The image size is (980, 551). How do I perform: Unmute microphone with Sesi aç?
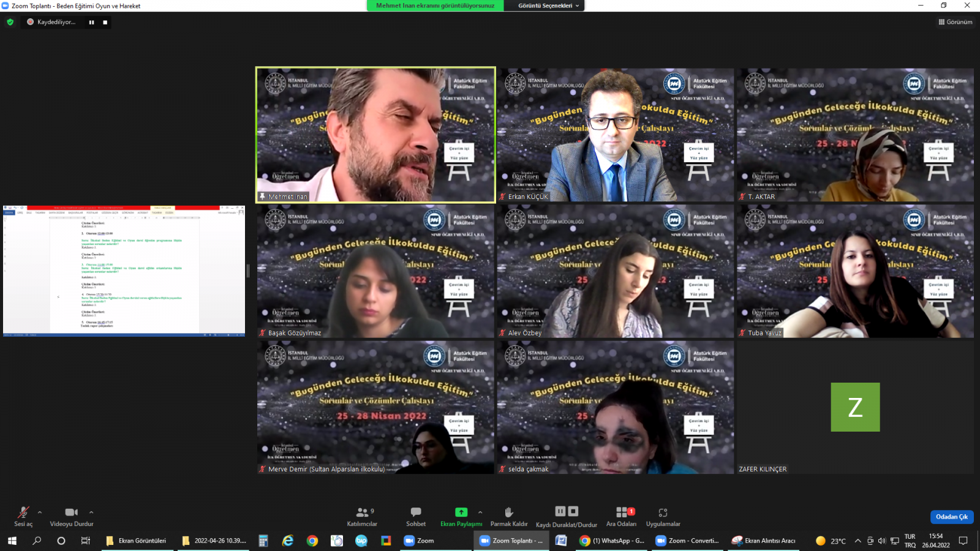pyautogui.click(x=23, y=516)
